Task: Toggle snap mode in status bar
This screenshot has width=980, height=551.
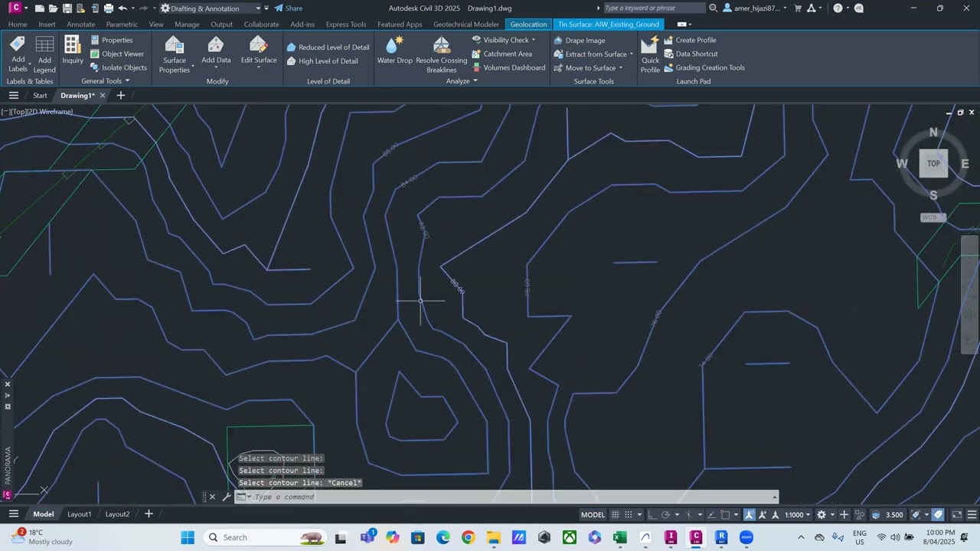Action: point(629,514)
